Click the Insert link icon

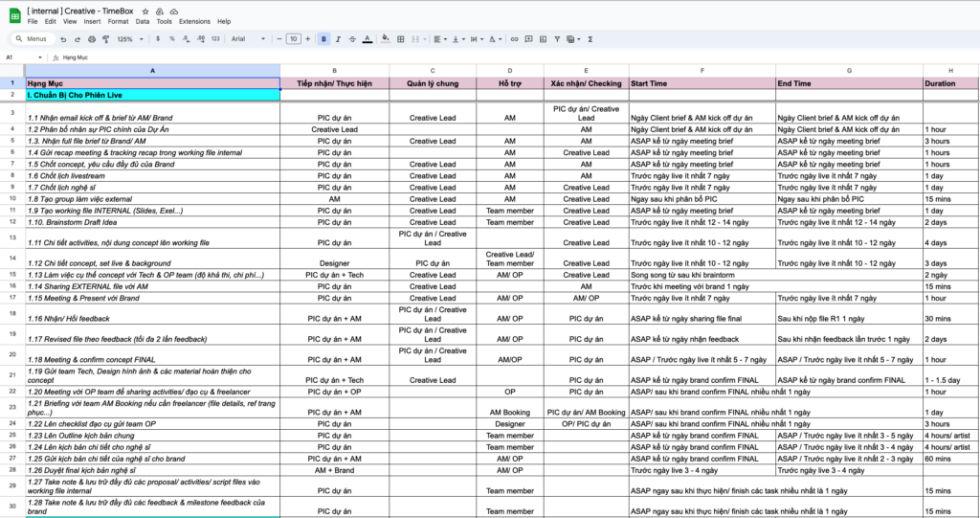click(x=515, y=39)
